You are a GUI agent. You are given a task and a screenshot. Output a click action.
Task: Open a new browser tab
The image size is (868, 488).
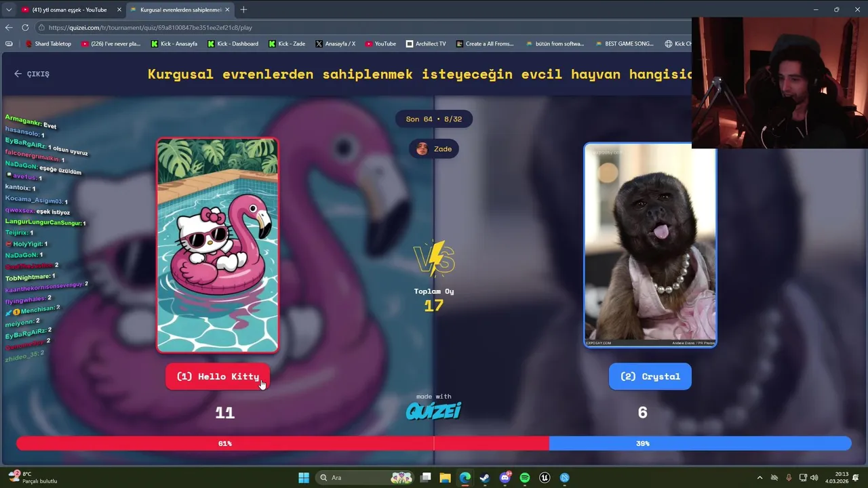click(x=243, y=9)
